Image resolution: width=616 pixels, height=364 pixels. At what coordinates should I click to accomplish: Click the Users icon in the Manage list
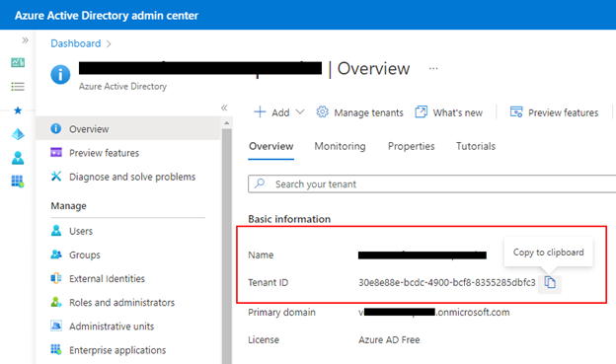tap(56, 231)
